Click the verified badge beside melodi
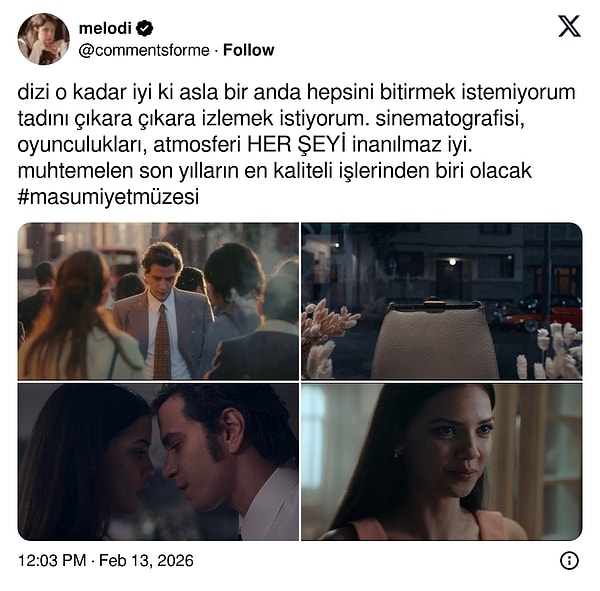Image resolution: width=600 pixels, height=591 pixels. tap(145, 28)
